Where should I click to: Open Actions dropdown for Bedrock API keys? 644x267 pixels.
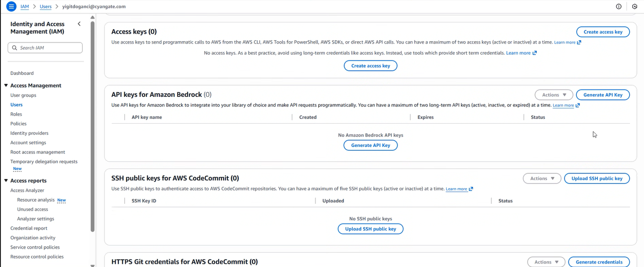(554, 95)
